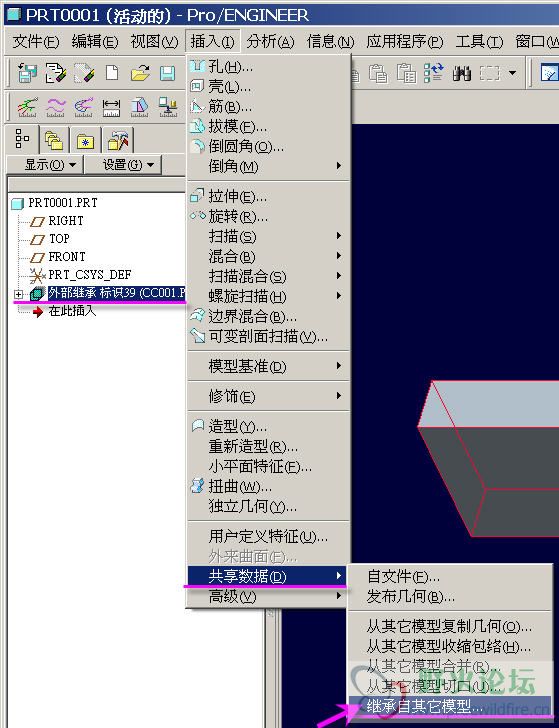This screenshot has height=728, width=559.
Task: Expand the 修饰(E) submenu
Action: pyautogui.click(x=268, y=396)
